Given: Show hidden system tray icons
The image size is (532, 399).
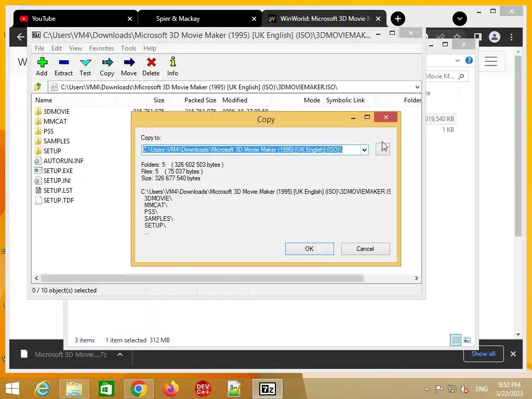Looking at the screenshot, I should (x=427, y=389).
